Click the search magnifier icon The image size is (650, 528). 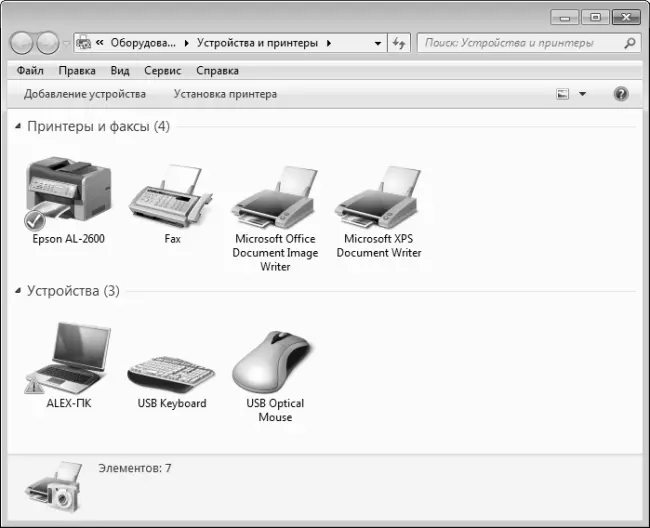pos(630,43)
